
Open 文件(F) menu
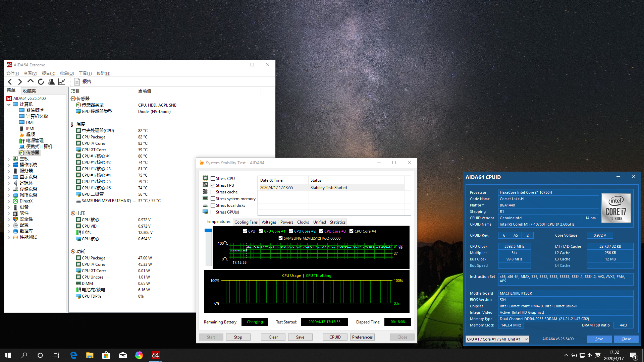(12, 73)
